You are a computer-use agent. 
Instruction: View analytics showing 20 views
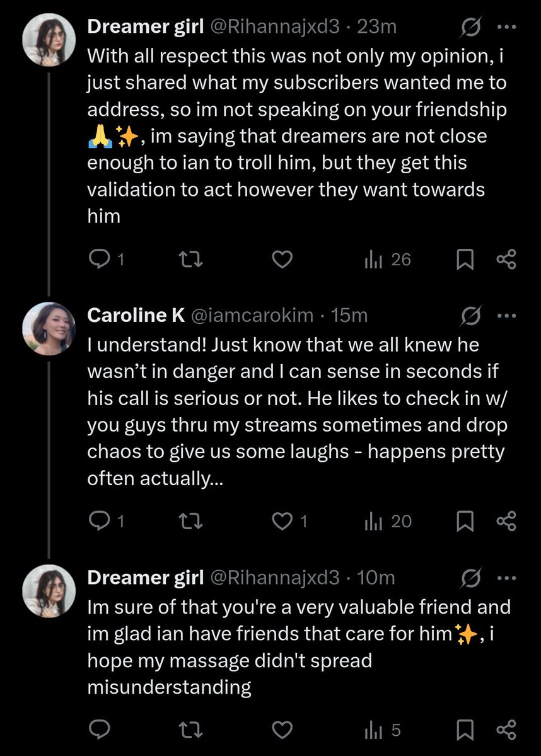[388, 521]
